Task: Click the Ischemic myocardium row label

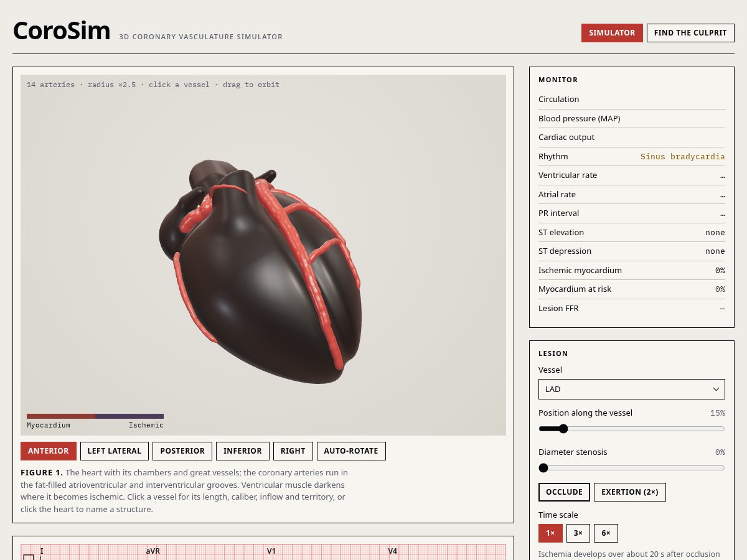Action: [x=580, y=270]
